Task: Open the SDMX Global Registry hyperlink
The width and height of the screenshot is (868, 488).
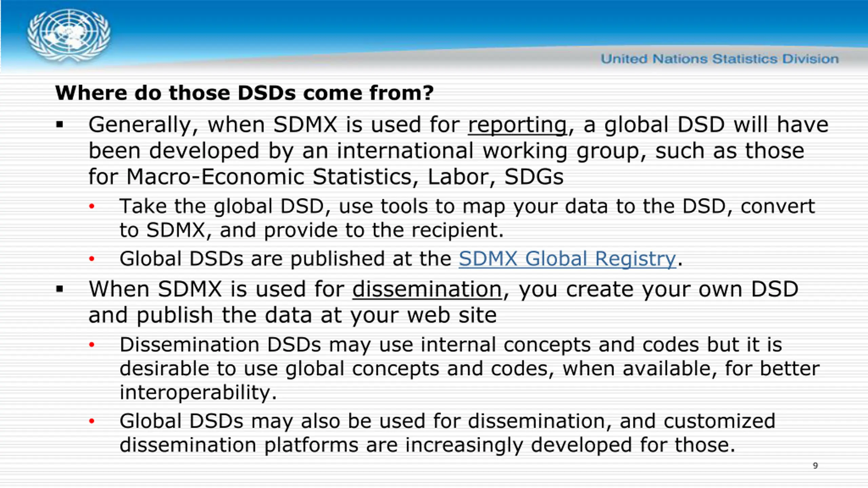Action: pos(567,259)
